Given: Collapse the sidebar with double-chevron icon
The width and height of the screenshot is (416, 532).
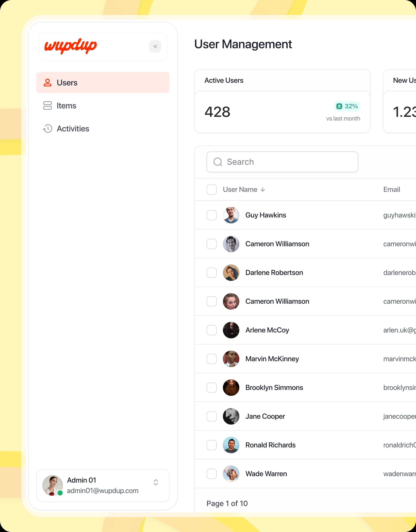Looking at the screenshot, I should [155, 46].
